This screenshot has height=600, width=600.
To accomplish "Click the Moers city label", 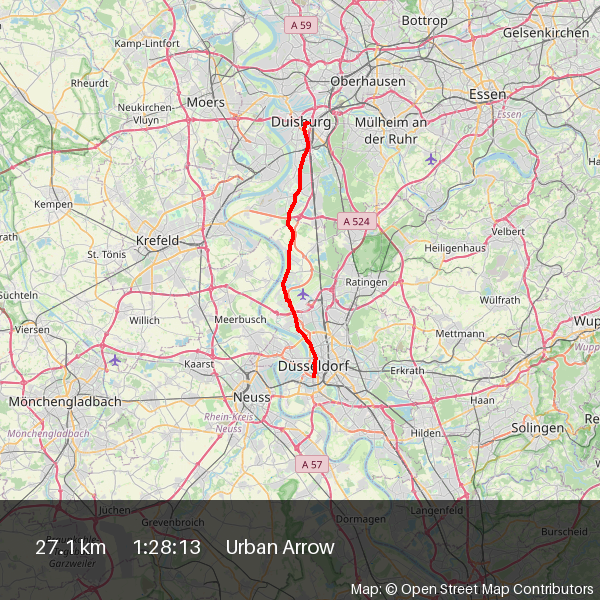I will [x=205, y=102].
